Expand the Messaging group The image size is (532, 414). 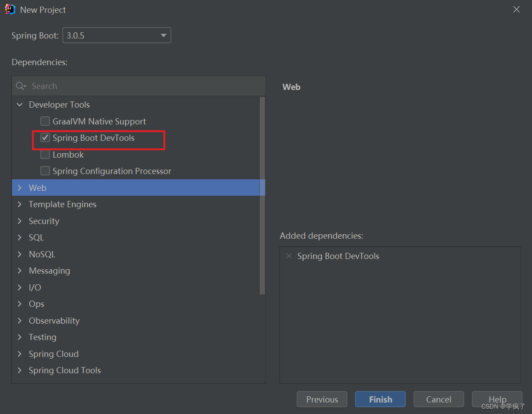(x=19, y=271)
